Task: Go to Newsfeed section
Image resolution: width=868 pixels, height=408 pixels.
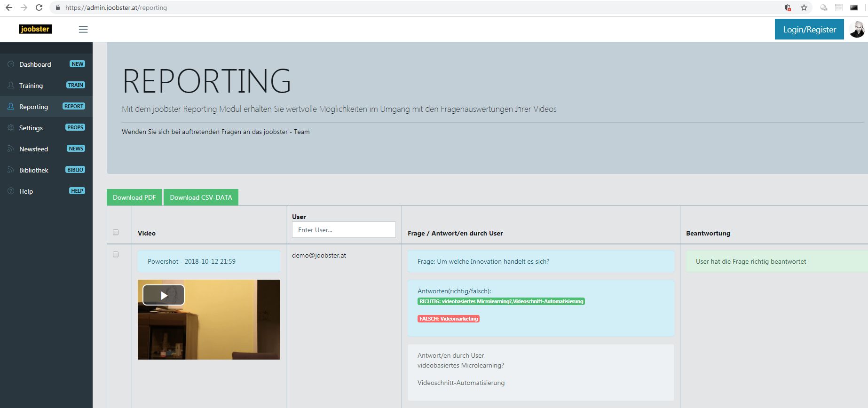Action: point(33,149)
